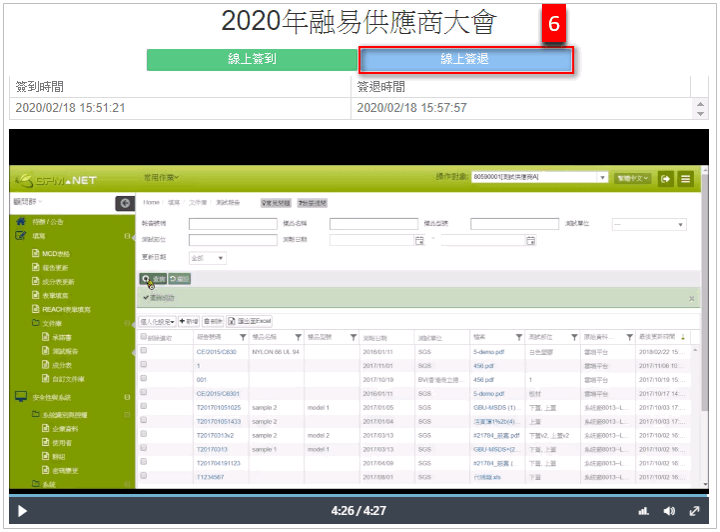Click the 線上簽退 blue button
720x532 pixels.
click(x=465, y=60)
